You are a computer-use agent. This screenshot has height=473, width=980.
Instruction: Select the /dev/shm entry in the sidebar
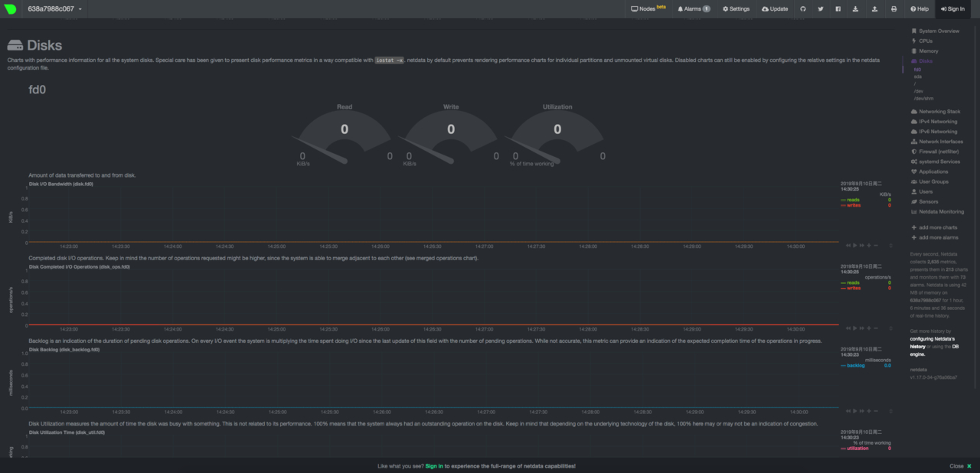tap(923, 99)
